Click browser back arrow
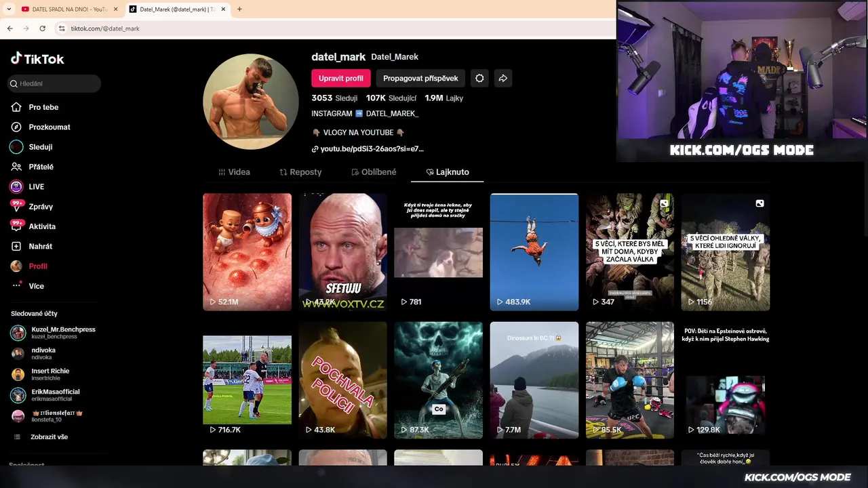Screen dimensions: 868x488 [10, 28]
